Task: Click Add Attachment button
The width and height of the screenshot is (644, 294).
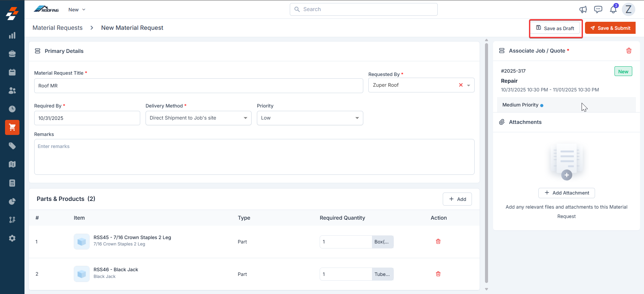Action: [567, 193]
